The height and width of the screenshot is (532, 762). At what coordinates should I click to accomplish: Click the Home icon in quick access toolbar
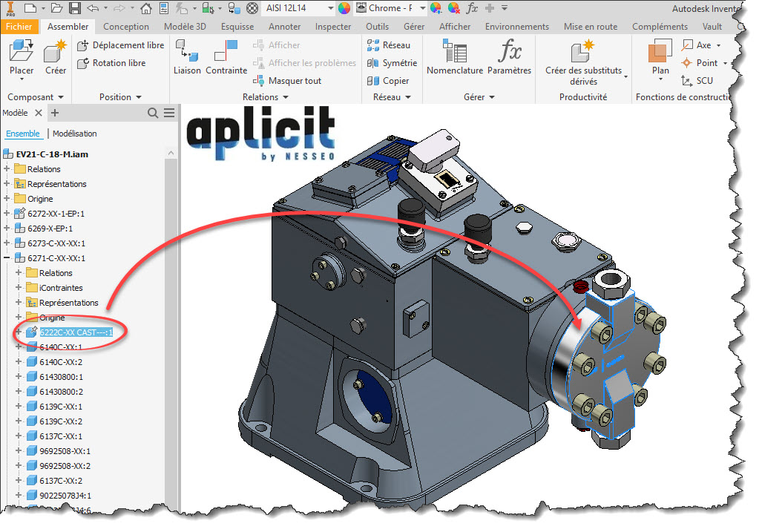[146, 8]
